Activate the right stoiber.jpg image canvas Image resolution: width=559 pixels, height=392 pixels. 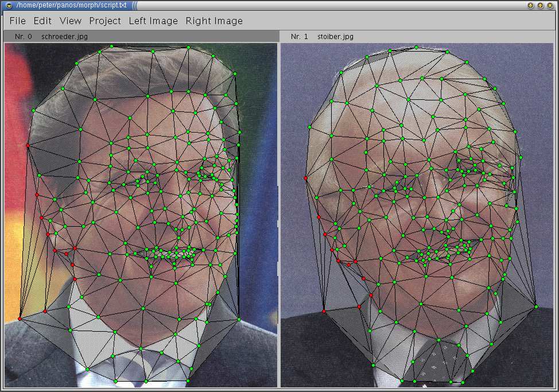417,215
